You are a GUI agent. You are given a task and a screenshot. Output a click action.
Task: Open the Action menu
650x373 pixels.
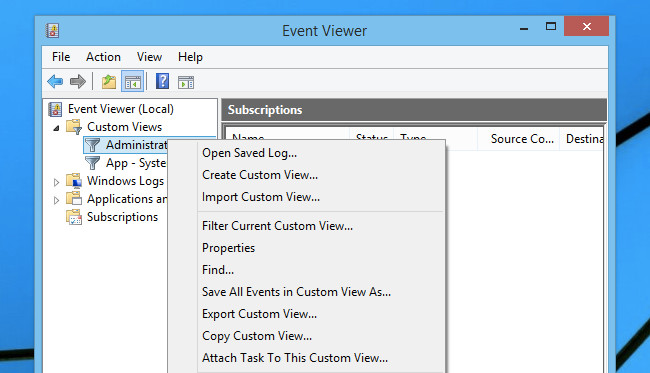[x=103, y=57]
